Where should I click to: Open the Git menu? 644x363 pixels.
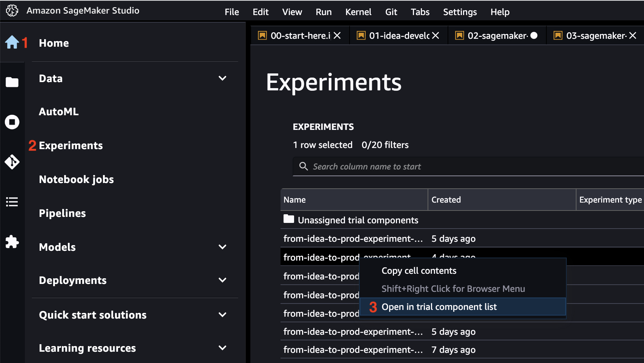point(391,12)
